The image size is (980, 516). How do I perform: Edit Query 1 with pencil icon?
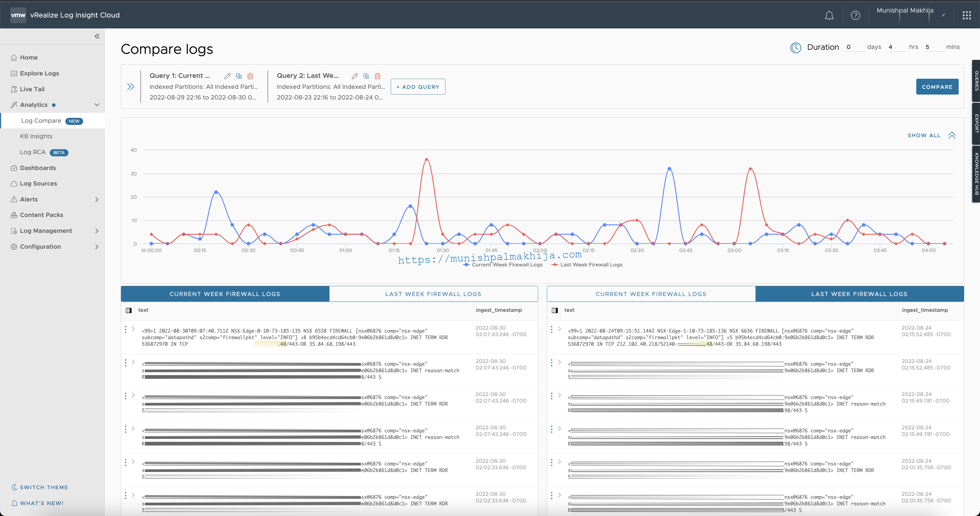tap(227, 76)
